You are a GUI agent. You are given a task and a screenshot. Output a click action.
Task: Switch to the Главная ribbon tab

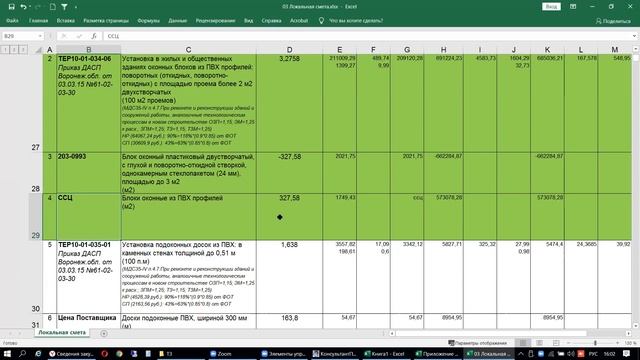pos(38,20)
